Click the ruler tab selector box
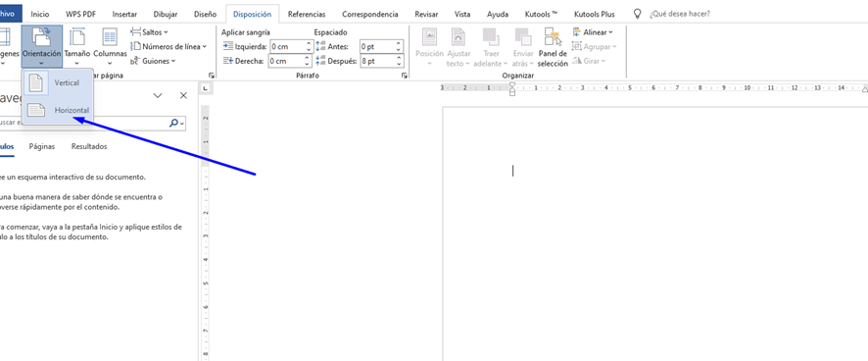868x361 pixels. click(205, 88)
